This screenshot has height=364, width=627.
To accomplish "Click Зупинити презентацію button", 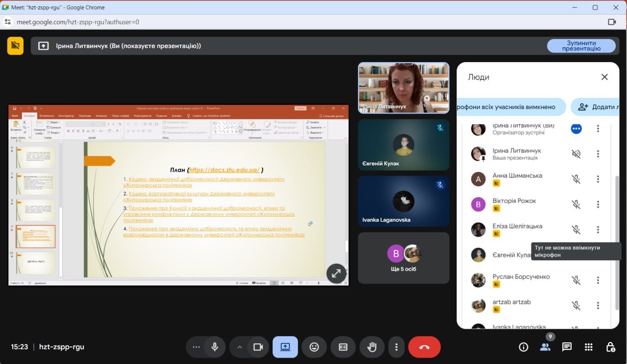I will [581, 45].
